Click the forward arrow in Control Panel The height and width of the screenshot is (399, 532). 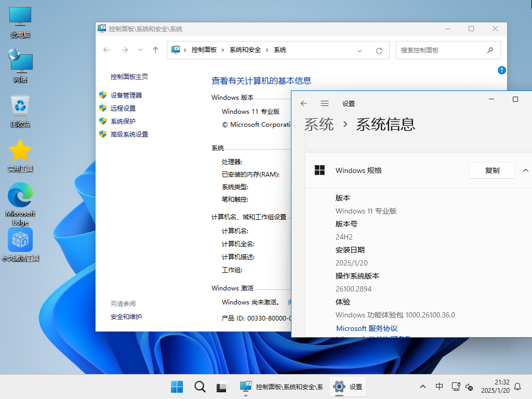tap(125, 50)
